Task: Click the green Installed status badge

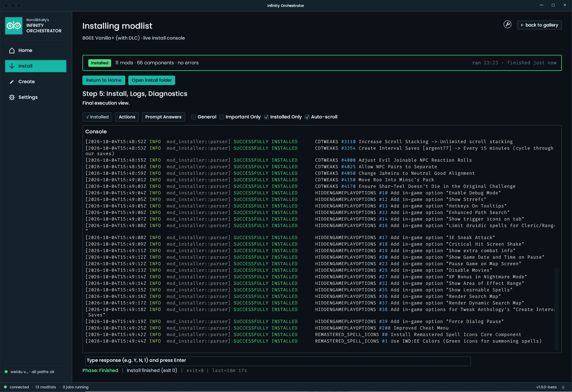Action: [100, 63]
